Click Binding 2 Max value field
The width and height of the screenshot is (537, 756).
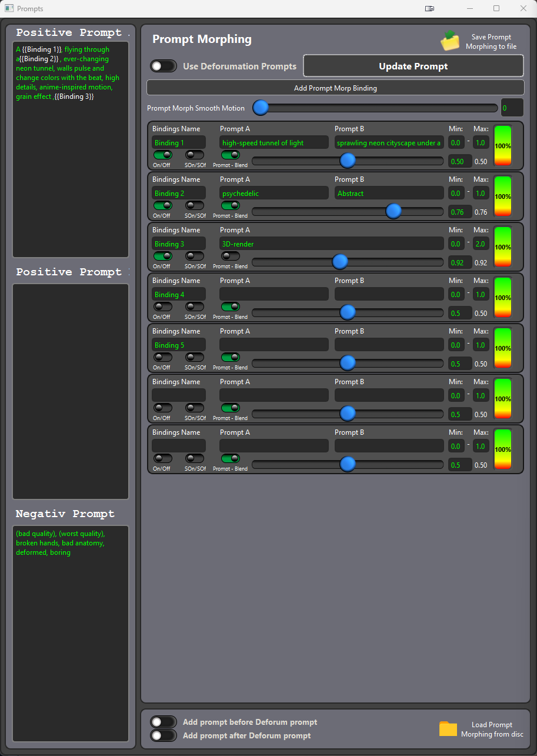[x=481, y=193]
